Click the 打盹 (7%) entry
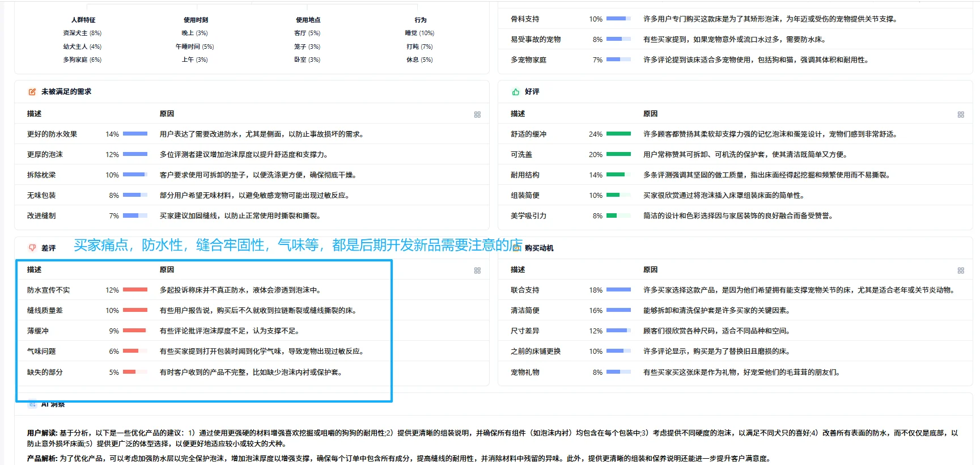Screen dimensions: 980x465 click(419, 46)
